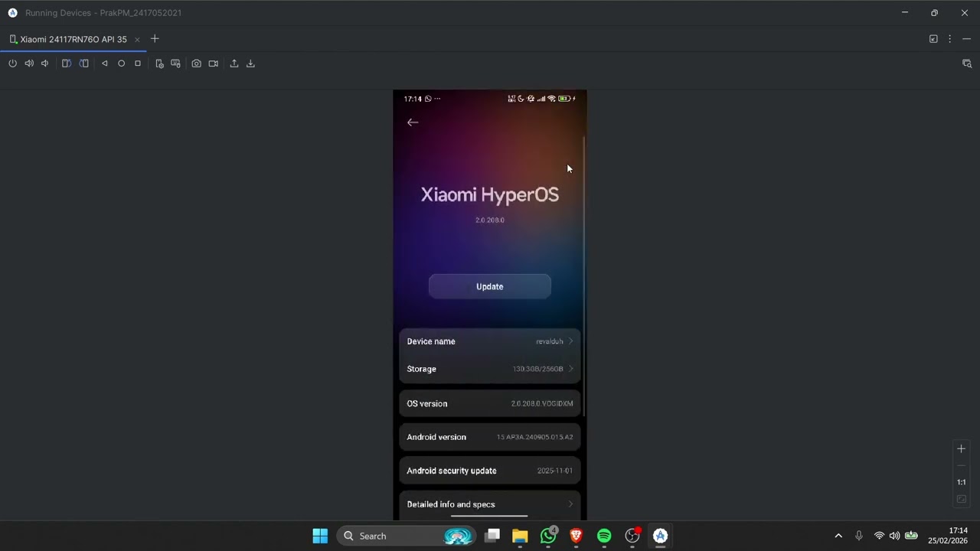Open the layout inspector icon at right
The height and width of the screenshot is (551, 980).
967,64
